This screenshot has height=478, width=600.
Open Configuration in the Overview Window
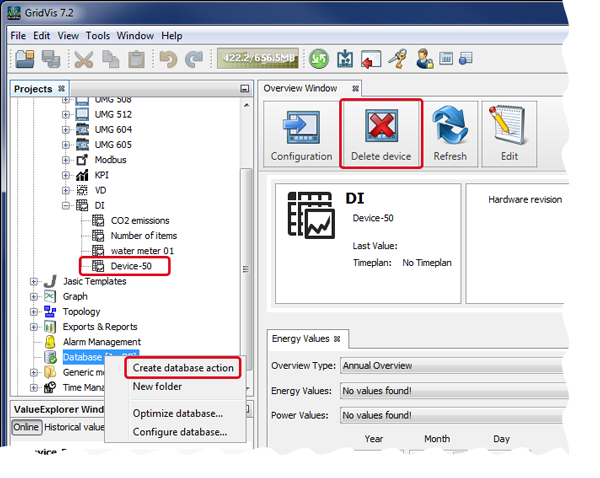(x=301, y=134)
